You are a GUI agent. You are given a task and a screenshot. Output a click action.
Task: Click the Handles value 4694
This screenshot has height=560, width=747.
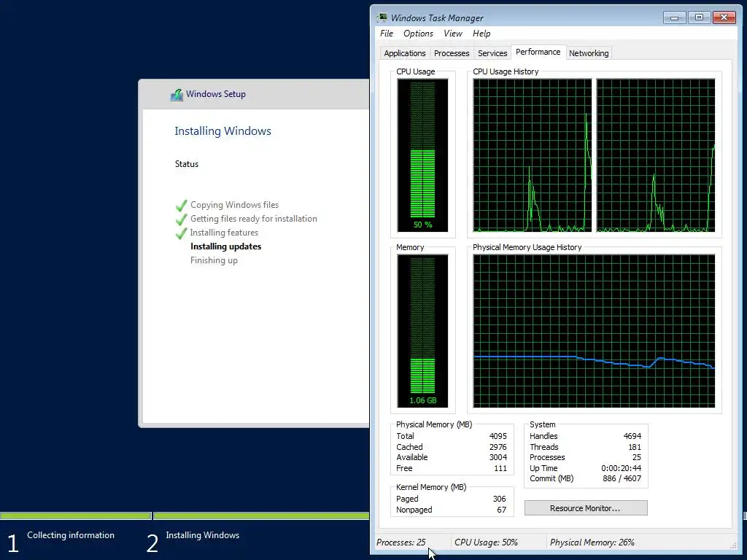(x=632, y=436)
